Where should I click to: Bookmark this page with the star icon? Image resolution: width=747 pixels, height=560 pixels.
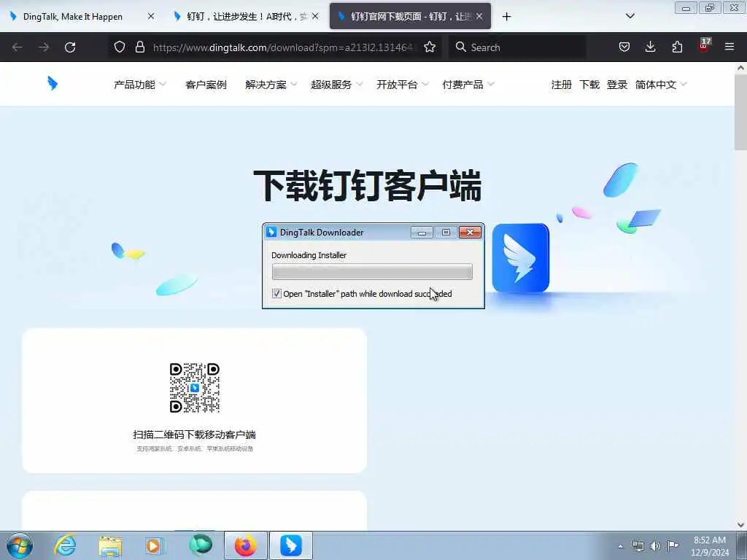click(x=430, y=47)
